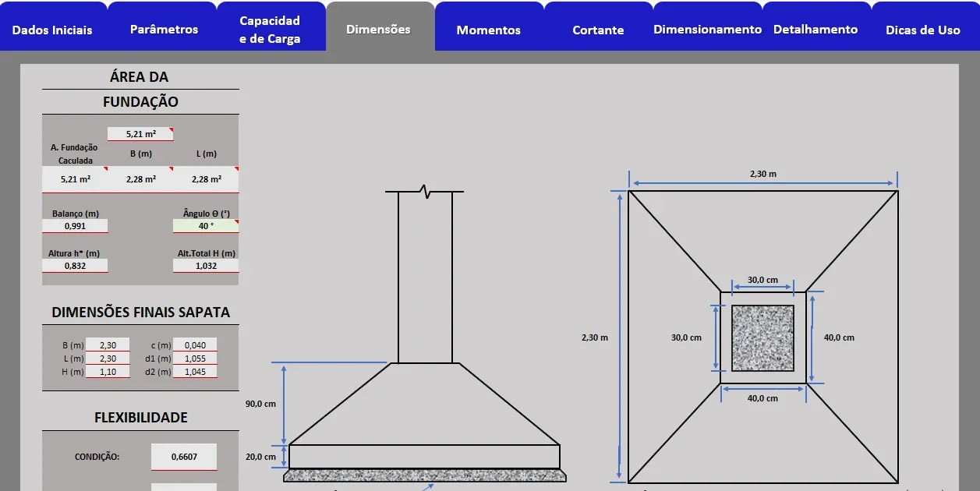Click final dimension B (m) value 2,30
Image resolution: width=980 pixels, height=491 pixels.
point(108,345)
